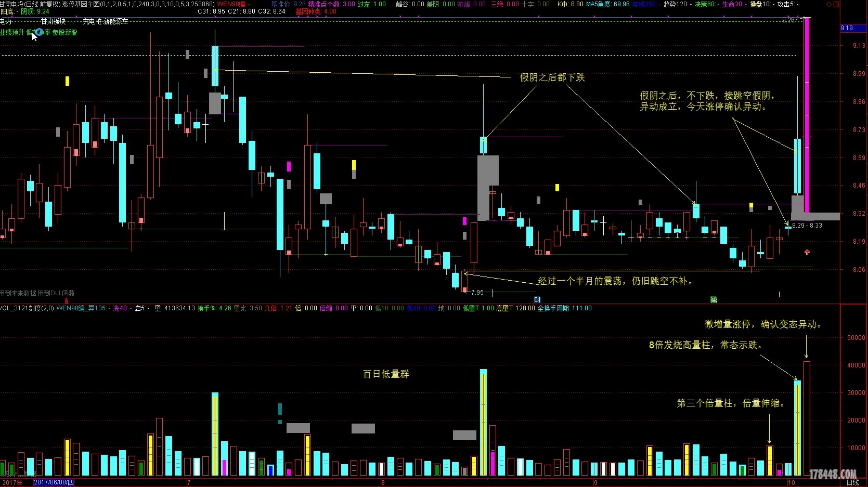Screen dimensions: 868x487
Task: Open the 新能源车 concept tag
Action: pos(115,21)
